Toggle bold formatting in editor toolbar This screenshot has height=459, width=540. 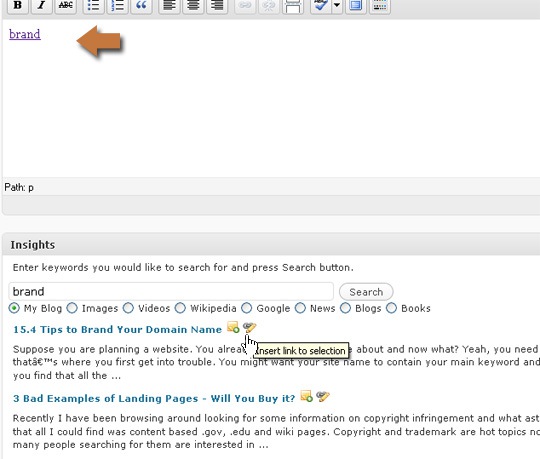[18, 6]
